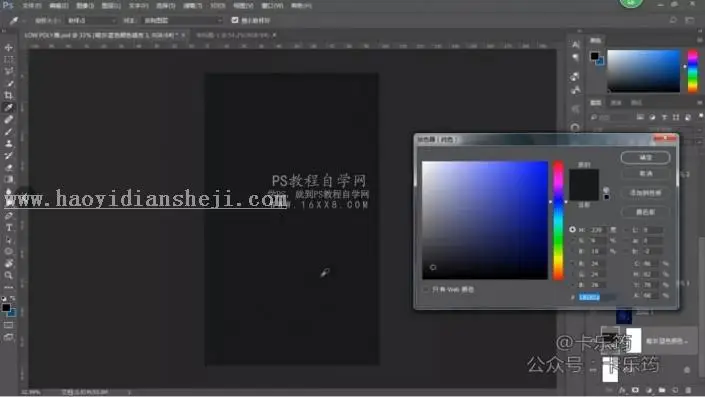
Task: Select the Move tool
Action: pyautogui.click(x=9, y=47)
